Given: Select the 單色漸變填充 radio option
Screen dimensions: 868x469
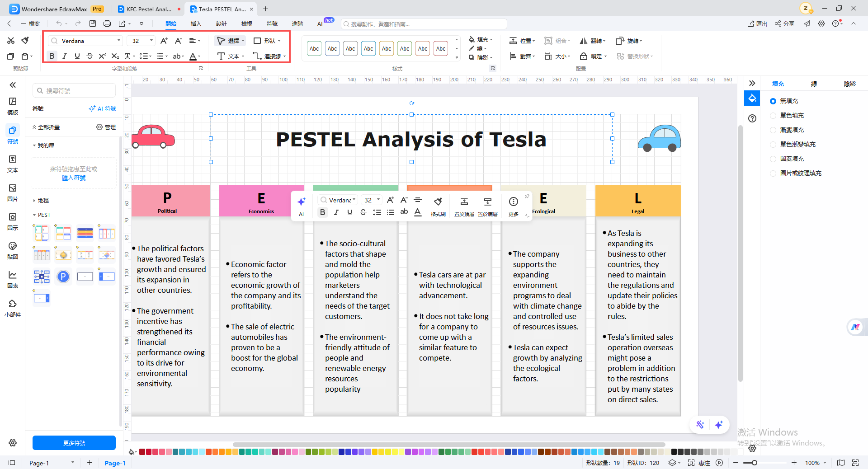Looking at the screenshot, I should pyautogui.click(x=773, y=145).
